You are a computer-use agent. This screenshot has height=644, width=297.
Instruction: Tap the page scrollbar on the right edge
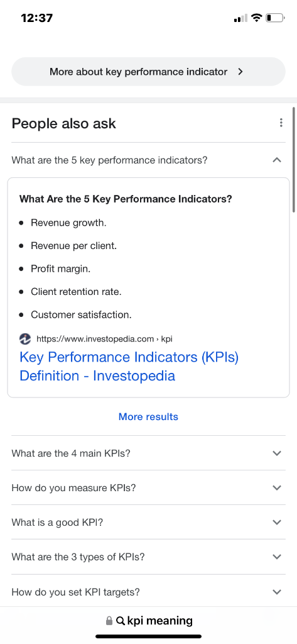click(x=294, y=160)
